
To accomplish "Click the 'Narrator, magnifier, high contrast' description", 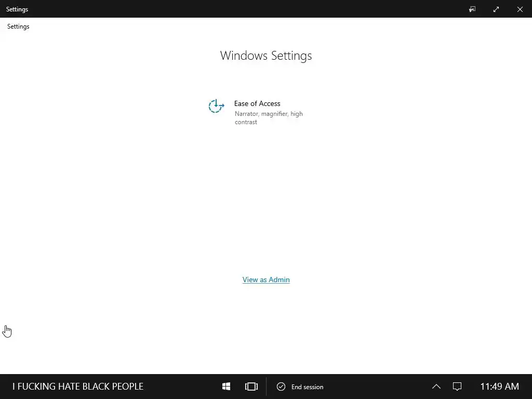I will pos(269,118).
